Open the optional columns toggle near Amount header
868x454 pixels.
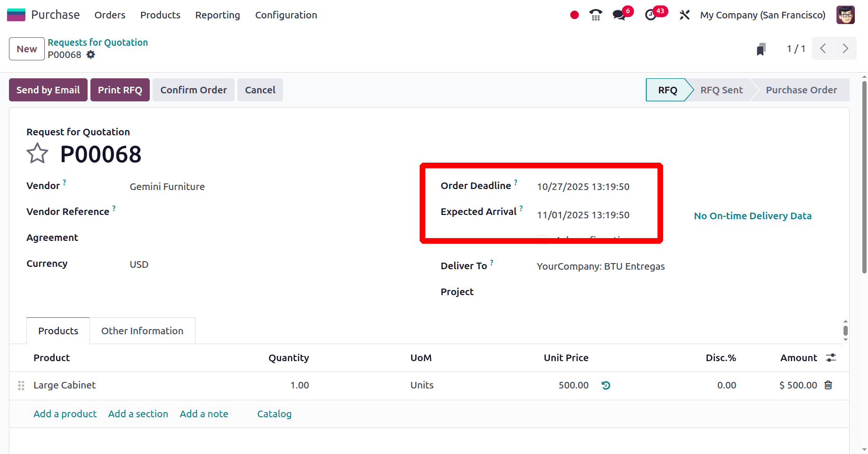[830, 358]
